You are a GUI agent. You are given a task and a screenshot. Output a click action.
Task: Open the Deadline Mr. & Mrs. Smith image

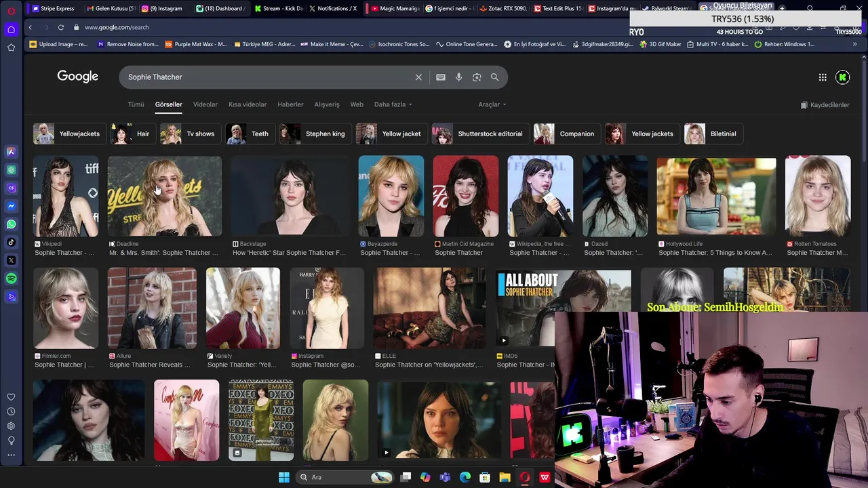click(165, 196)
